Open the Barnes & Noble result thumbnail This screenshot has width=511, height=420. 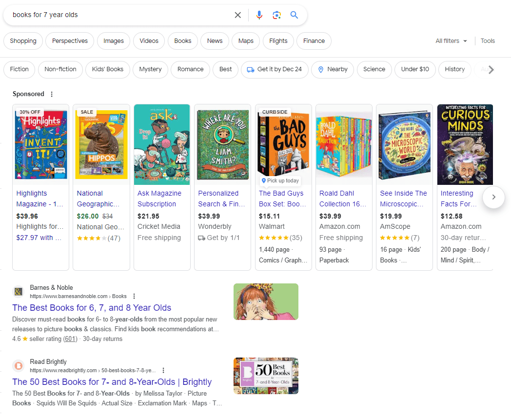pos(266,301)
